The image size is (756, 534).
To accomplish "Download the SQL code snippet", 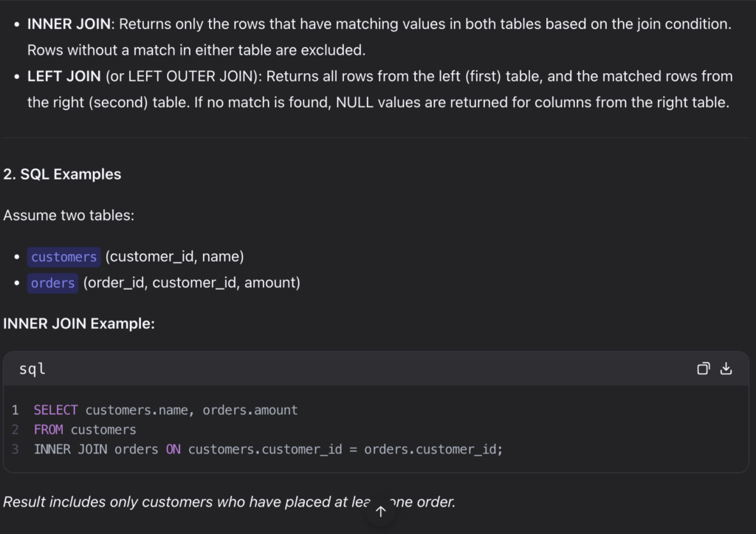I will 726,369.
